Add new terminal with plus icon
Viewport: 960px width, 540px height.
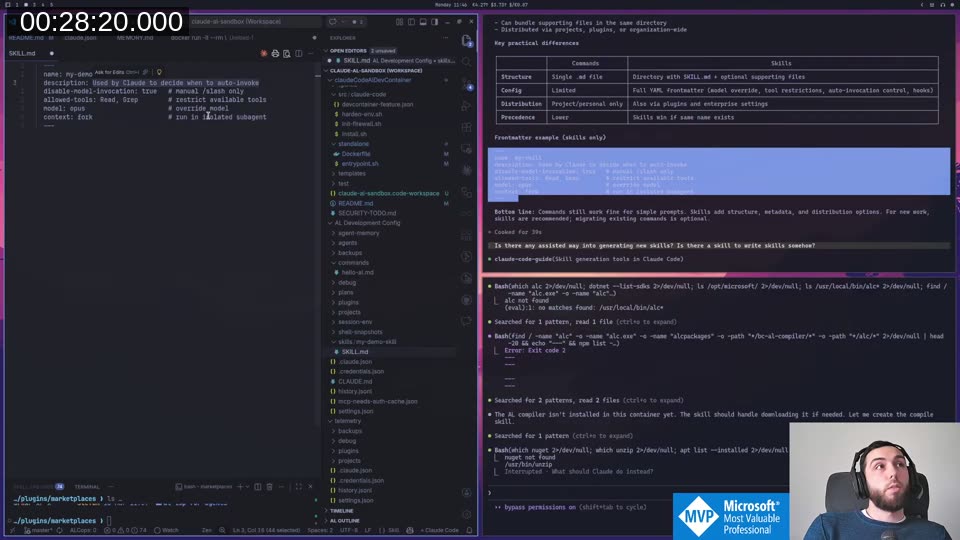pos(240,487)
